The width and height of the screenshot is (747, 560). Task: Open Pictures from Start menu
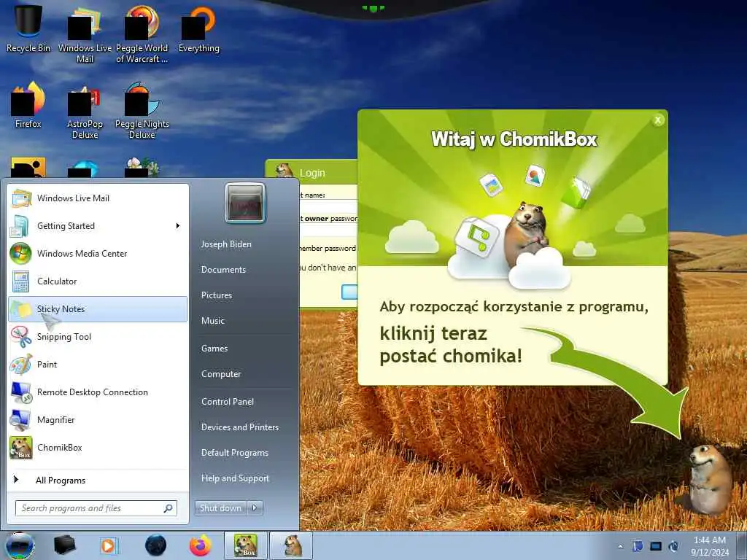(x=216, y=295)
